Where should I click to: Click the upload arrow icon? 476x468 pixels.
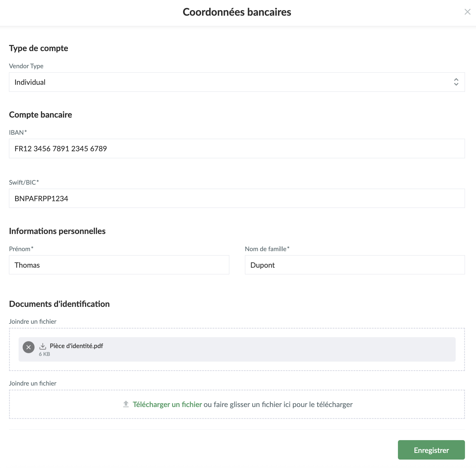[x=126, y=404]
